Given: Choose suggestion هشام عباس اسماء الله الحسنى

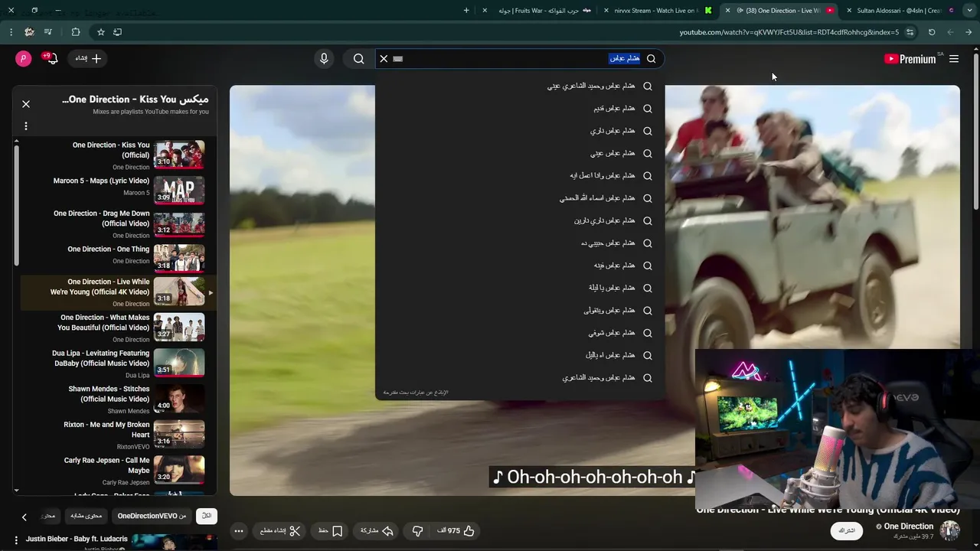Looking at the screenshot, I should pyautogui.click(x=520, y=198).
